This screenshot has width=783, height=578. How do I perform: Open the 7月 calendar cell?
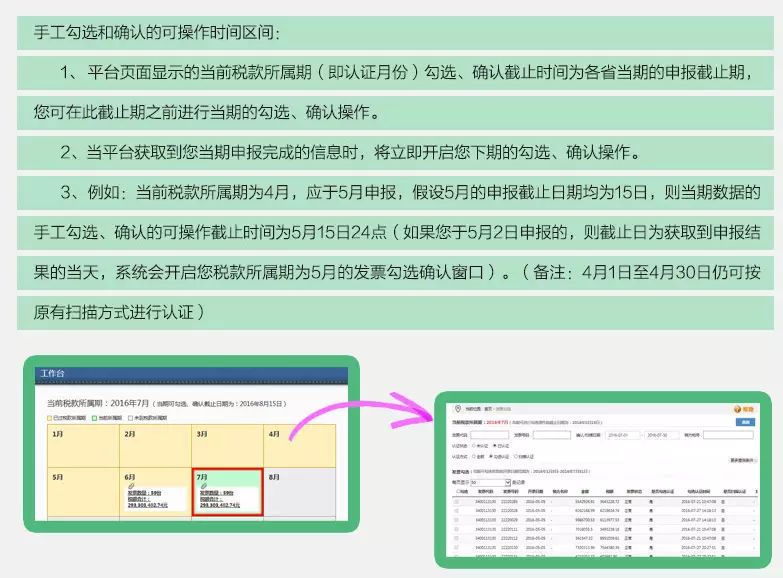click(x=227, y=492)
